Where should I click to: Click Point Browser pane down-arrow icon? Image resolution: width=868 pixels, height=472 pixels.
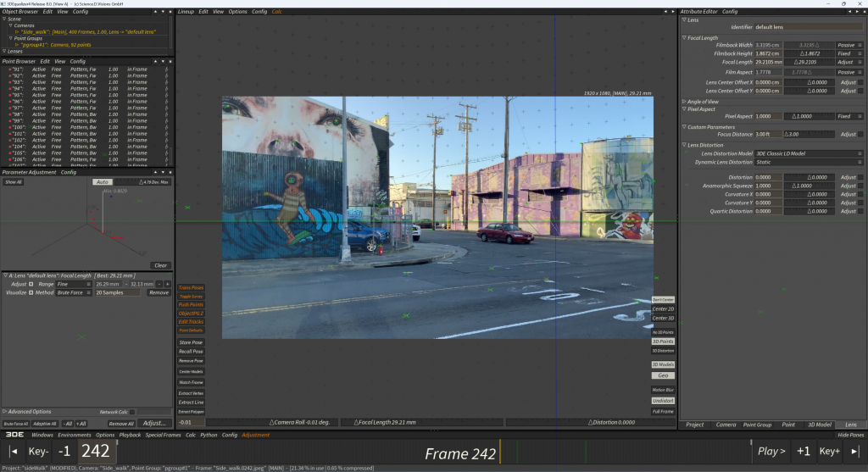163,61
